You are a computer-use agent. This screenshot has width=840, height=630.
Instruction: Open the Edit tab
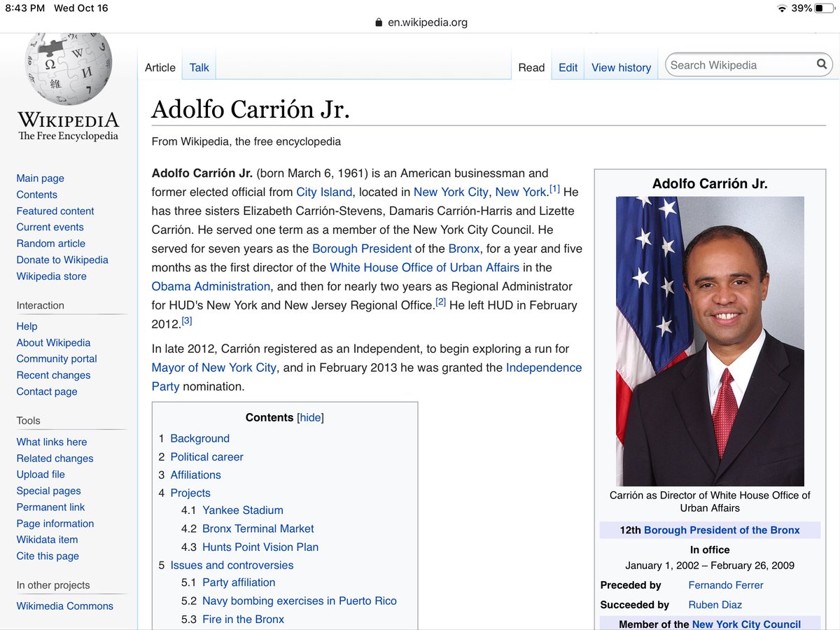click(568, 67)
